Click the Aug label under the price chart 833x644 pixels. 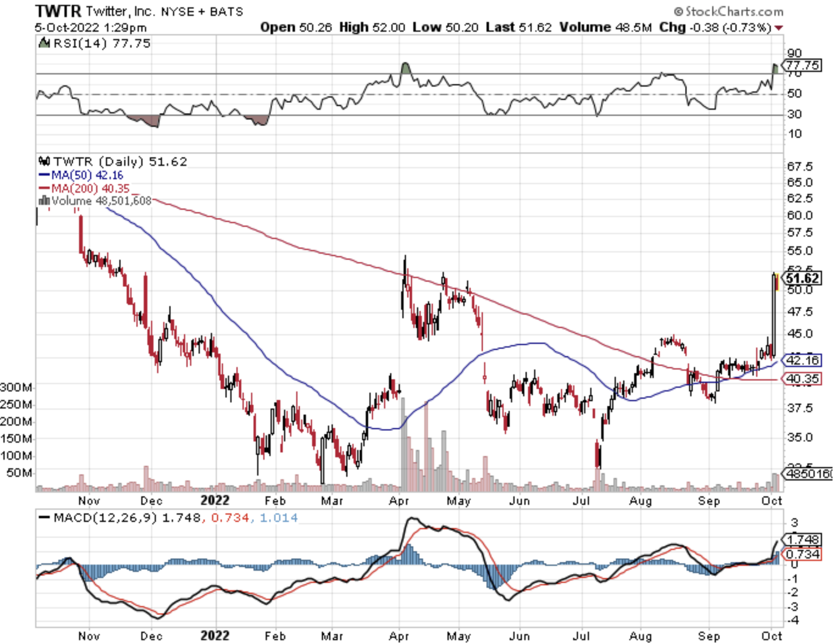(x=640, y=501)
